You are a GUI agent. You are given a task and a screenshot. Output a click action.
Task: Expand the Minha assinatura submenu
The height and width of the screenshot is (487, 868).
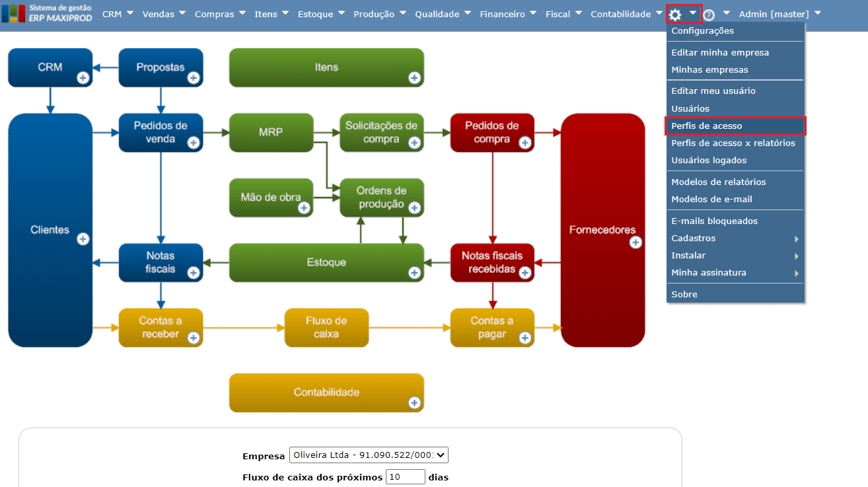[736, 272]
